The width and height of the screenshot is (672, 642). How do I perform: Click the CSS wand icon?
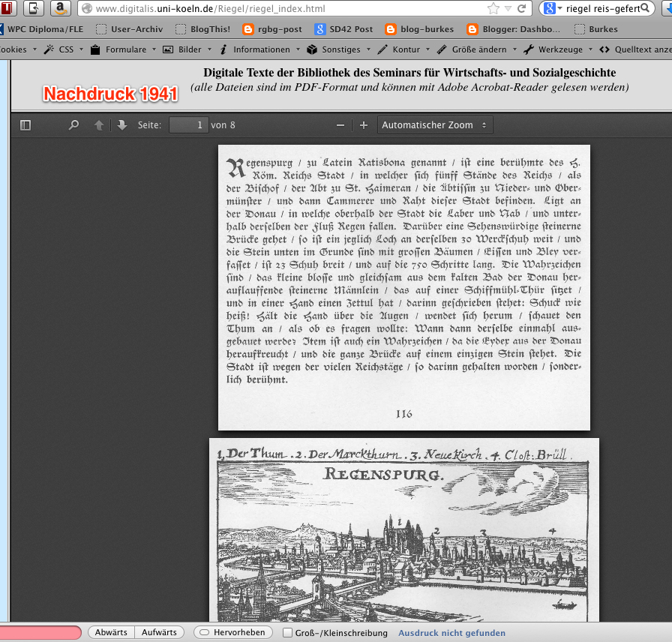tap(49, 49)
